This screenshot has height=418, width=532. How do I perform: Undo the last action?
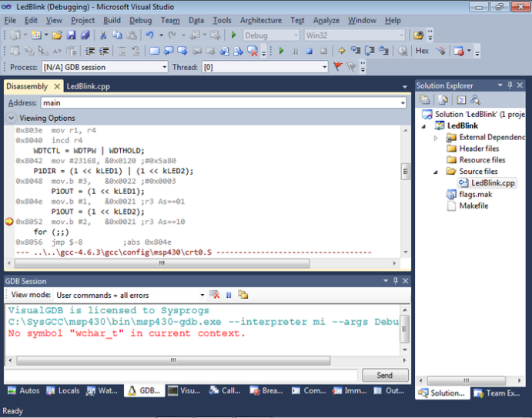150,35
